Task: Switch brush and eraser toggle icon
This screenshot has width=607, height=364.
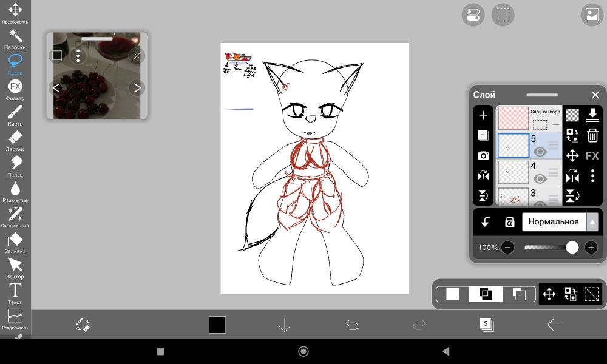Action: [x=83, y=325]
